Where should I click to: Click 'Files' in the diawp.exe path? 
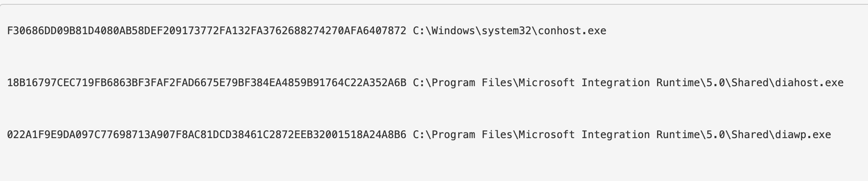497,135
